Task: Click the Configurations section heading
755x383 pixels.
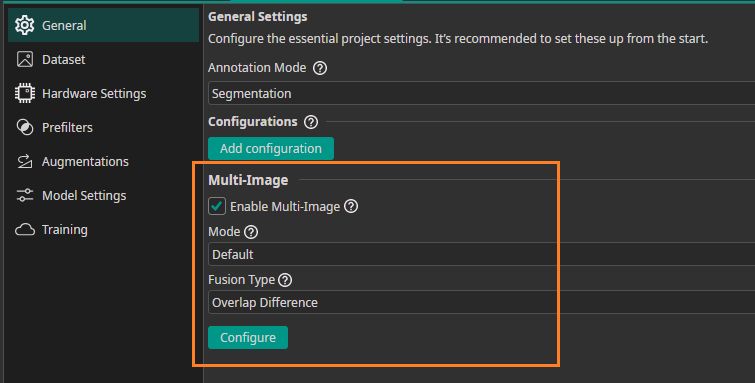Action: coord(253,121)
